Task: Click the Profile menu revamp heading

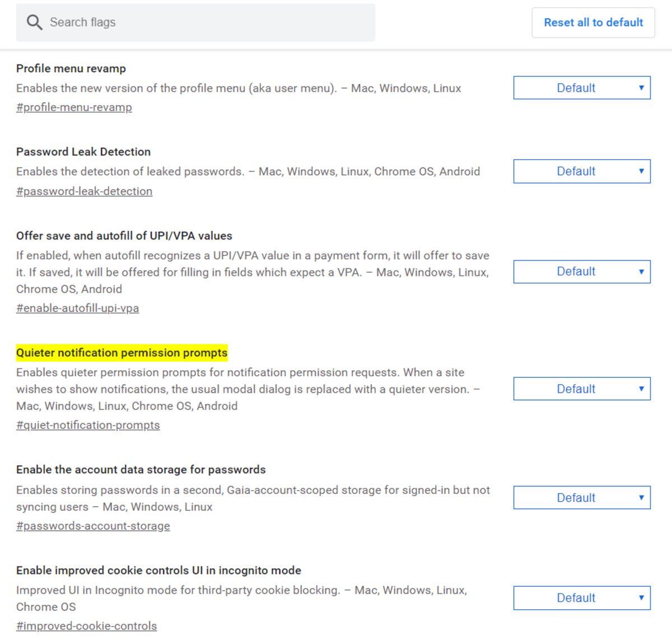Action: [x=71, y=69]
